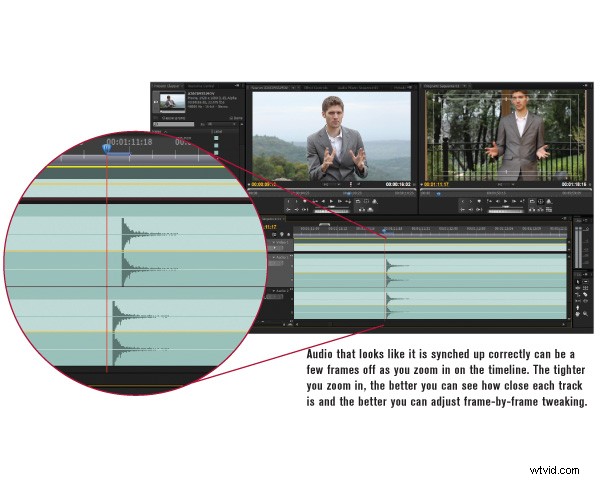Screen dimensions: 600x480
Task: Open the Trim monitor from Program monitor
Action: [549, 210]
